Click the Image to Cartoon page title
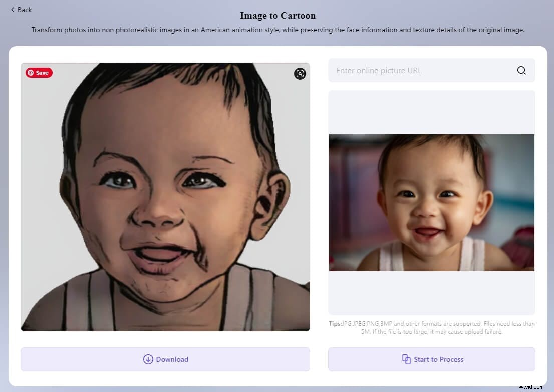Image resolution: width=554 pixels, height=392 pixels. [x=278, y=16]
